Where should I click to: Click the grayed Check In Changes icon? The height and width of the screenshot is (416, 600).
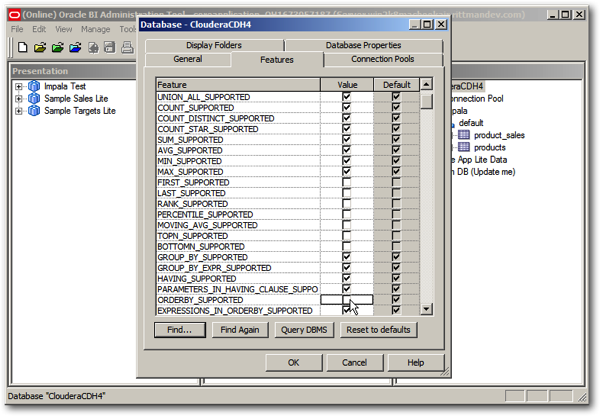pos(93,47)
